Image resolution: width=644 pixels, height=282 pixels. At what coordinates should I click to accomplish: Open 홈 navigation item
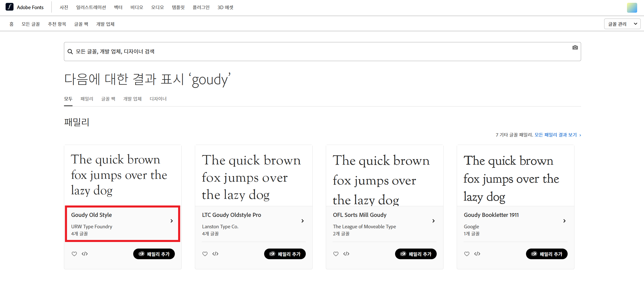[x=11, y=24]
